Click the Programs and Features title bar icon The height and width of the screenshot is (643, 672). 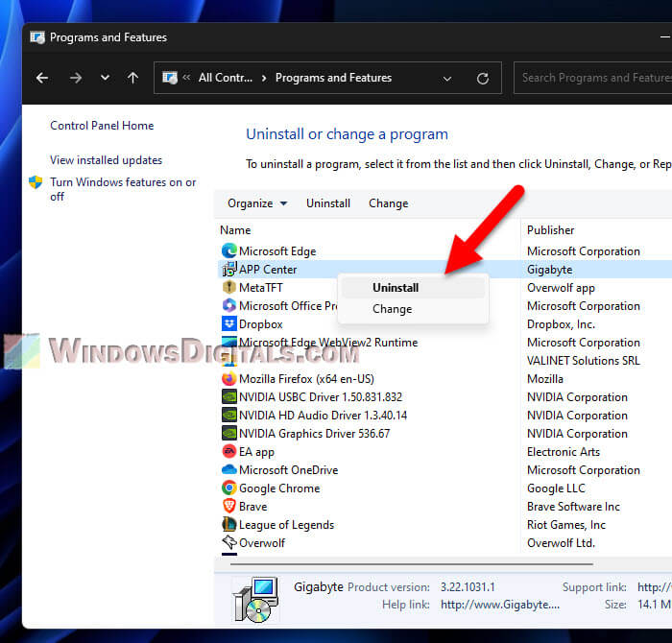click(37, 37)
